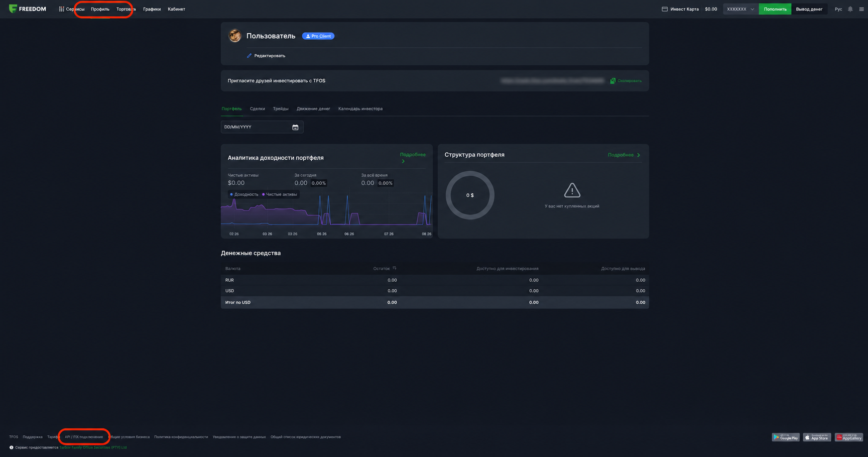Select the RUR currency row

[x=435, y=280]
